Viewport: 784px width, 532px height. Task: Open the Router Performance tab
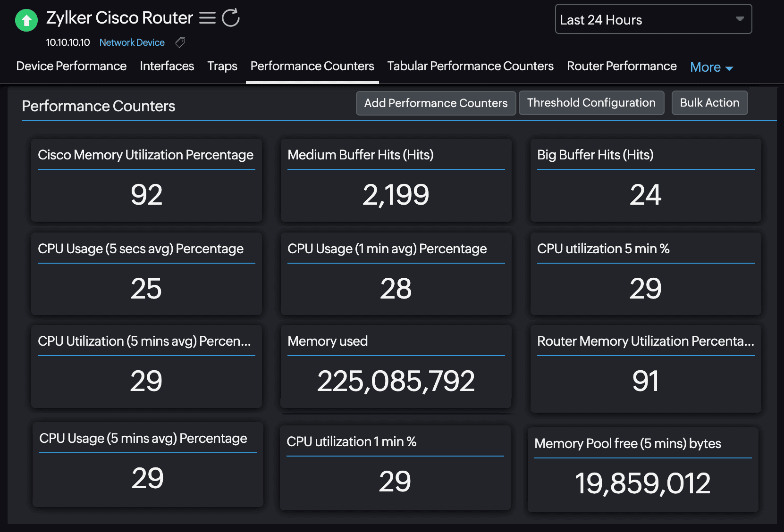(x=621, y=66)
